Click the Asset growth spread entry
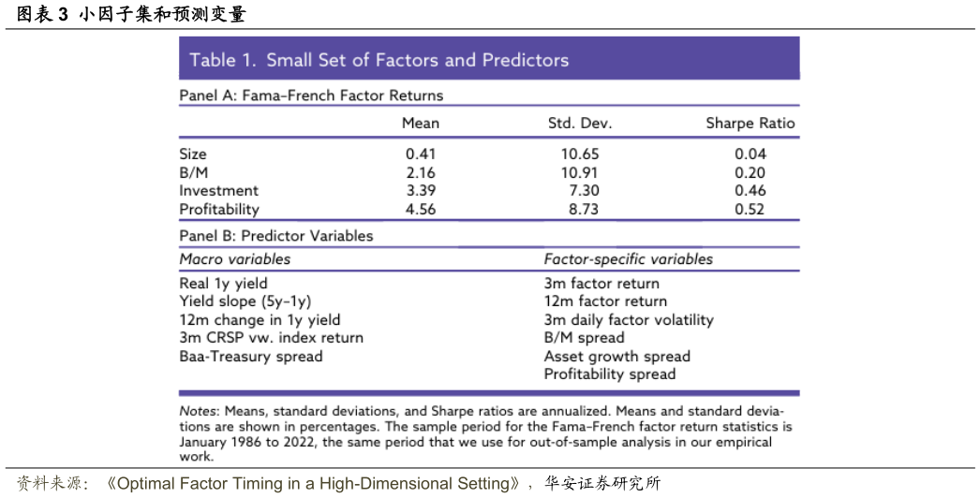Screen dimensions: 980x498 [616, 357]
